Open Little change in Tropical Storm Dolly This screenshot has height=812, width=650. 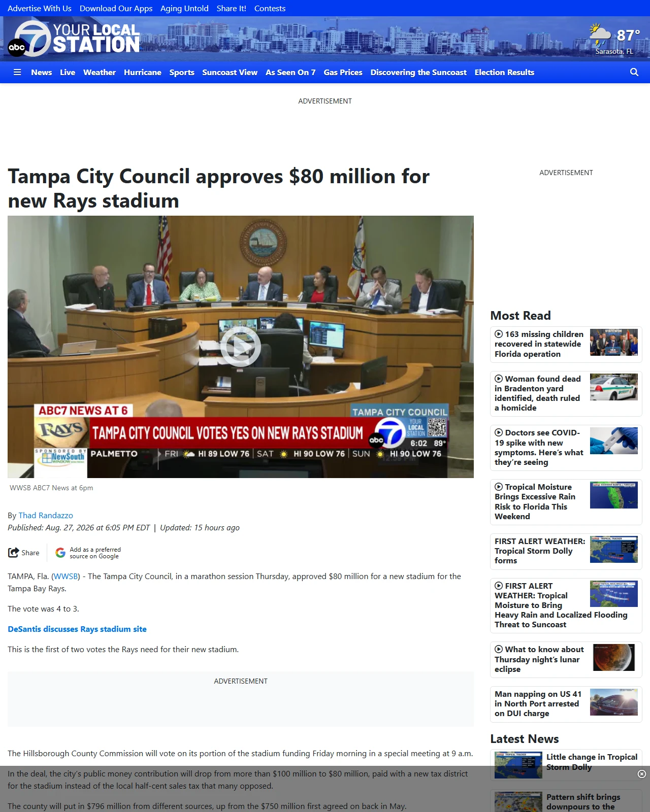pos(592,762)
